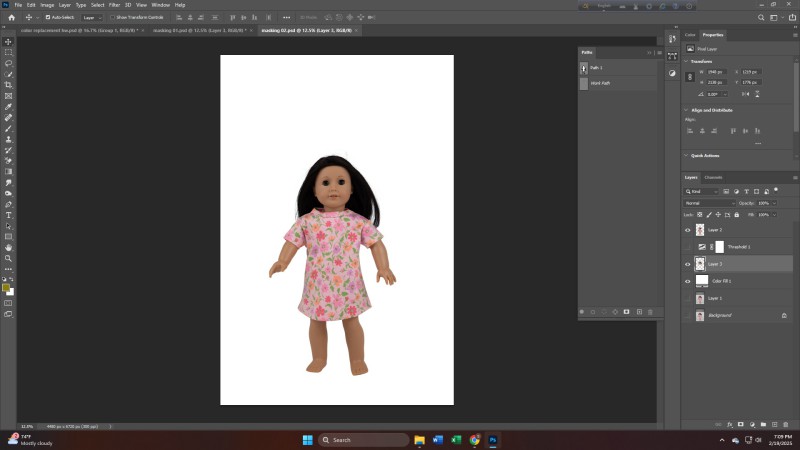Select the Rectangular Marquee tool
This screenshot has height=450, width=800.
(9, 52)
